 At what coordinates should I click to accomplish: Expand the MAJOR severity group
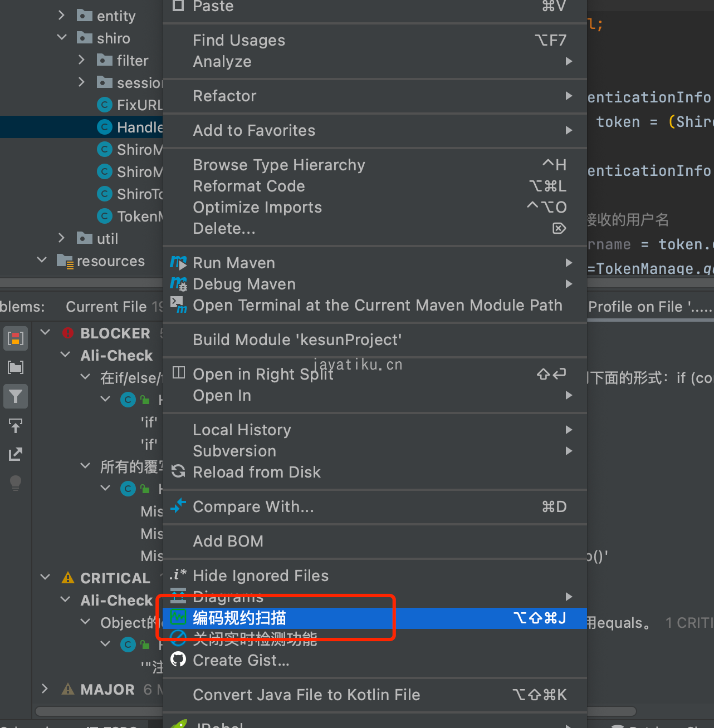point(45,688)
